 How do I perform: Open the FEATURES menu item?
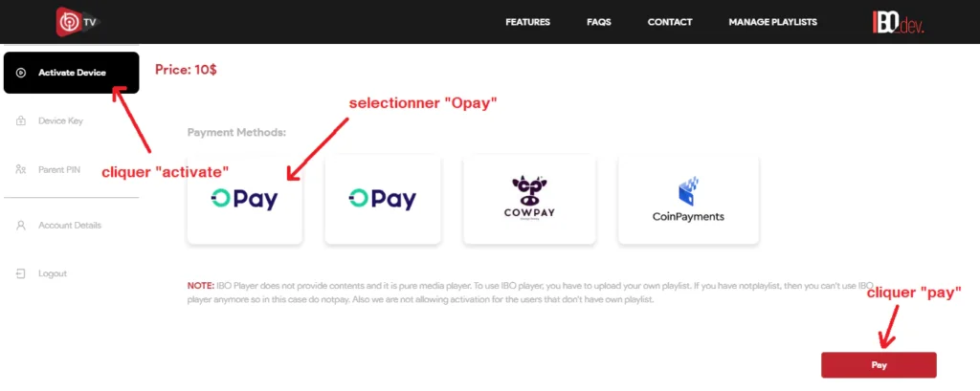pos(527,22)
